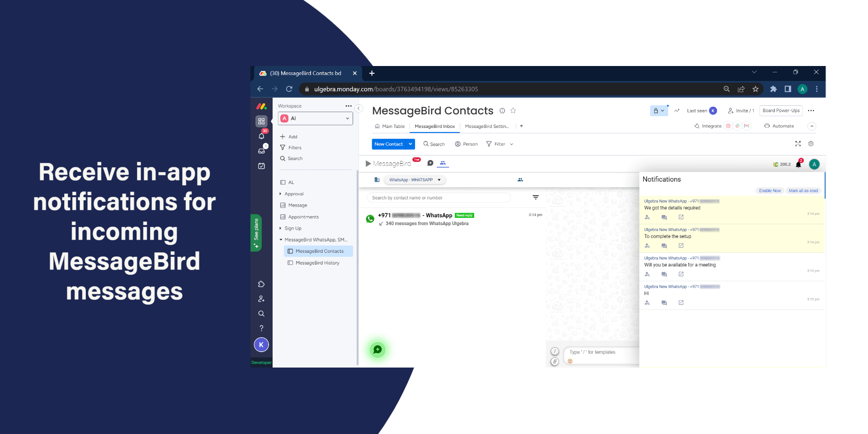Attach a file with the paperclip icon
Image resolution: width=868 pixels, height=434 pixels.
[x=555, y=361]
